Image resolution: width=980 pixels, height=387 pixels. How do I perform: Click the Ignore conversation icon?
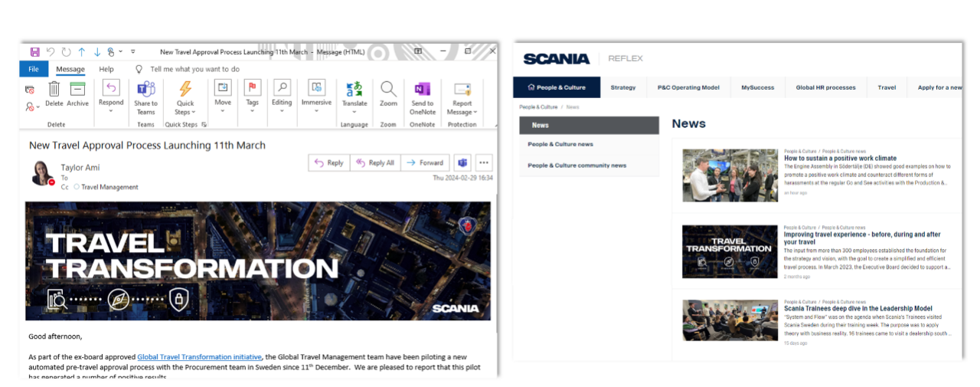[x=30, y=90]
